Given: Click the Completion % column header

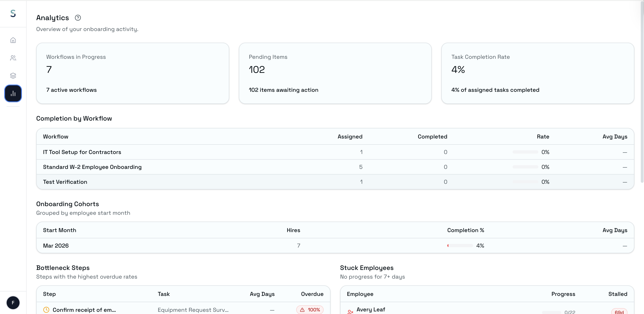Looking at the screenshot, I should coord(465,230).
